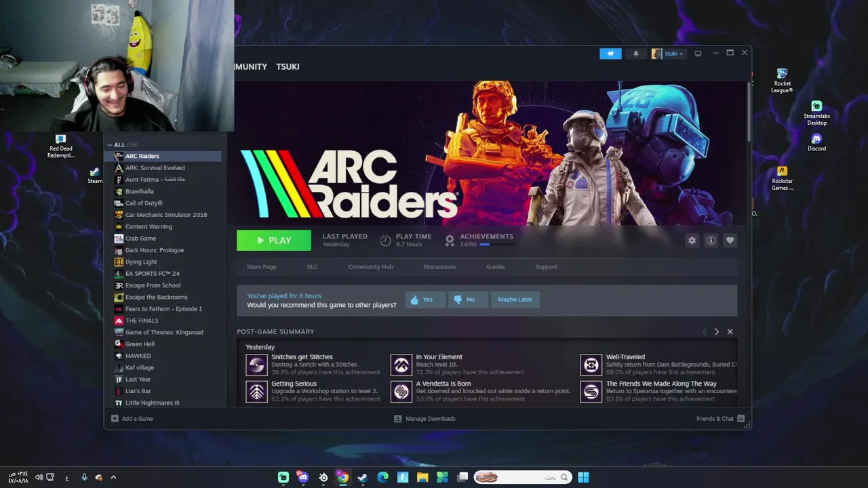Image resolution: width=868 pixels, height=488 pixels.
Task: Open Discord desktop shortcut
Action: [x=816, y=142]
